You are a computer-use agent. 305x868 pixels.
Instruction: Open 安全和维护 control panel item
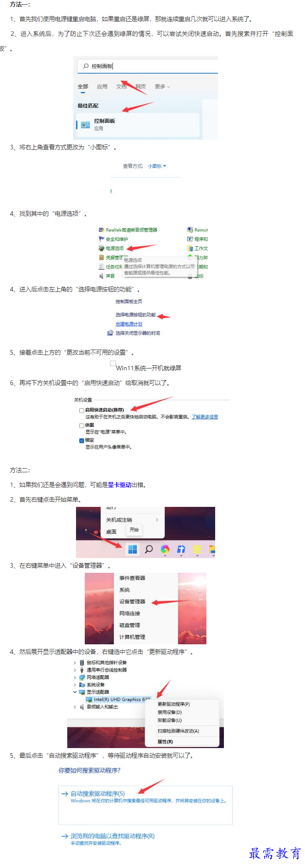point(117,239)
